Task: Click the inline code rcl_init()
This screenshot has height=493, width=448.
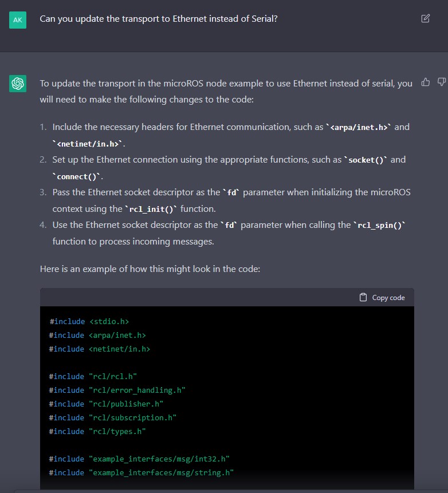Action: 151,209
